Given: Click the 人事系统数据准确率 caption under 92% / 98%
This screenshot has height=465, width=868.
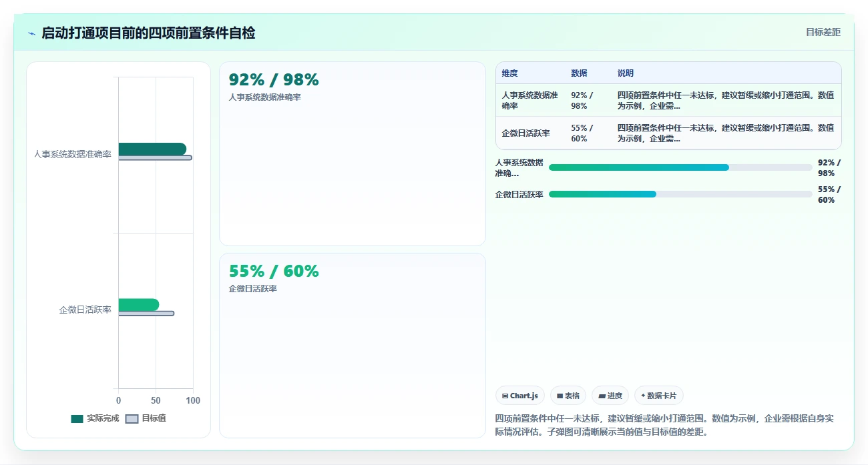Looking at the screenshot, I should [264, 97].
